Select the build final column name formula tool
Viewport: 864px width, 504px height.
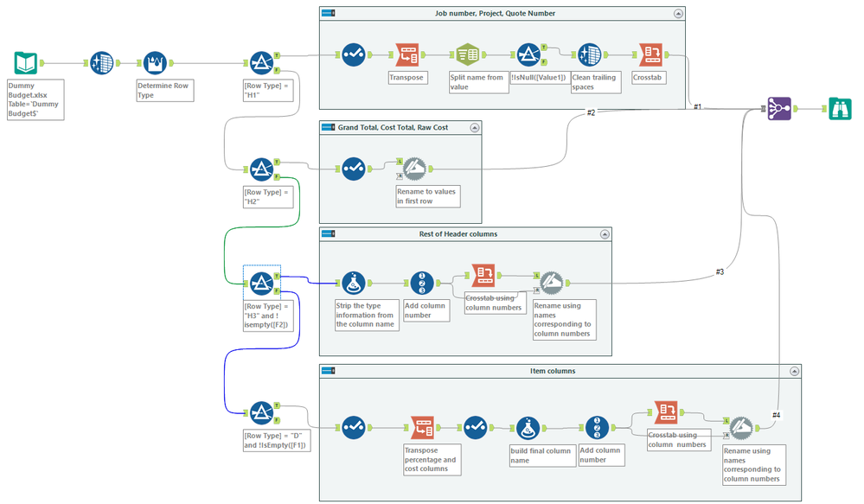pyautogui.click(x=528, y=427)
